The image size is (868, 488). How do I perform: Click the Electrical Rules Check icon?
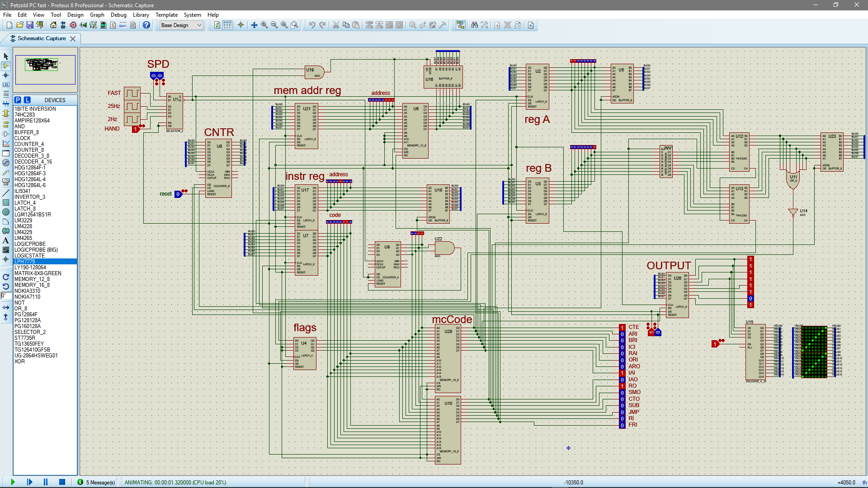tap(531, 25)
